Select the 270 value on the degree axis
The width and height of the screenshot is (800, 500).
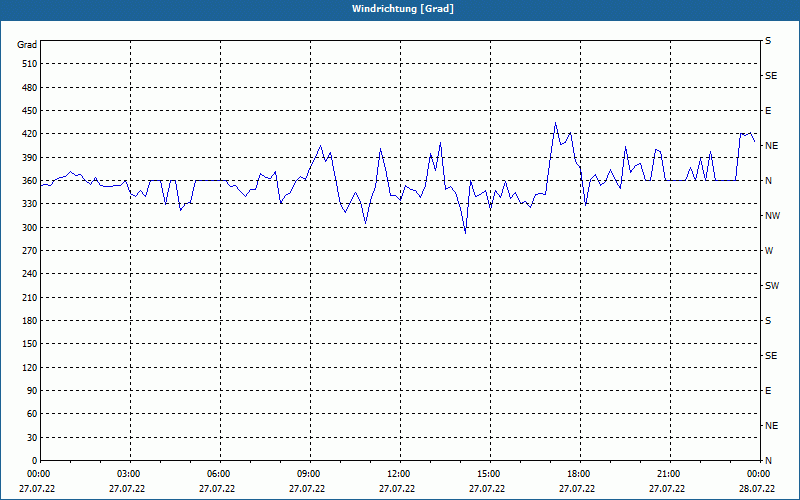(x=30, y=251)
